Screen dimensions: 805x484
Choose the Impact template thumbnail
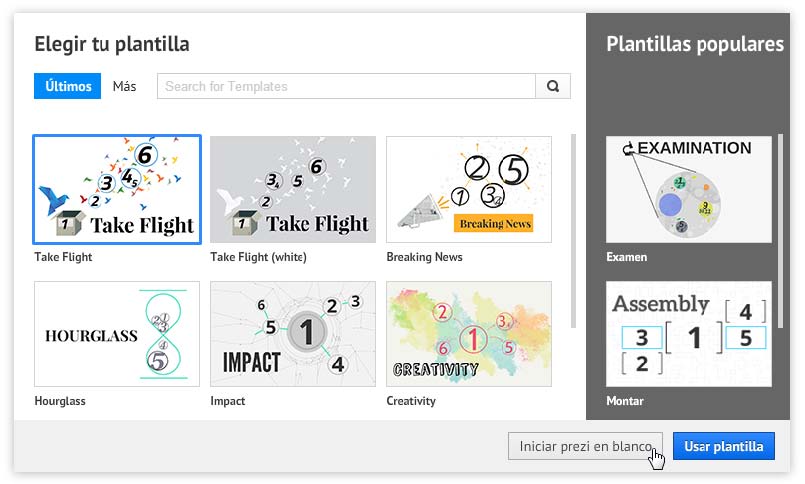point(293,334)
